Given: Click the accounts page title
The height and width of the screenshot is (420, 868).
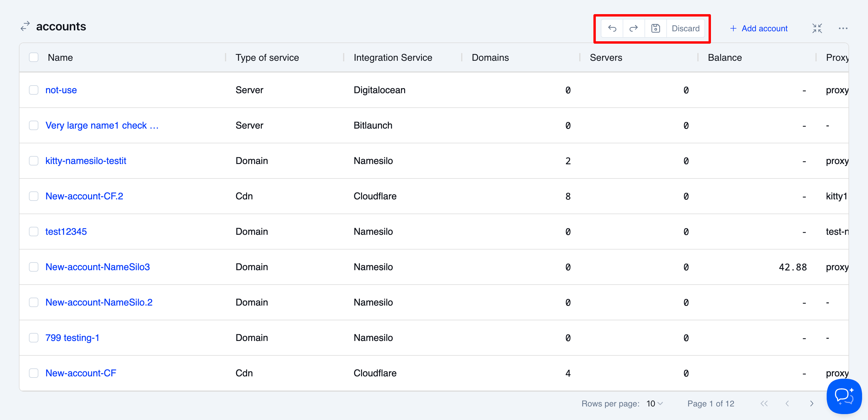Looking at the screenshot, I should point(61,26).
